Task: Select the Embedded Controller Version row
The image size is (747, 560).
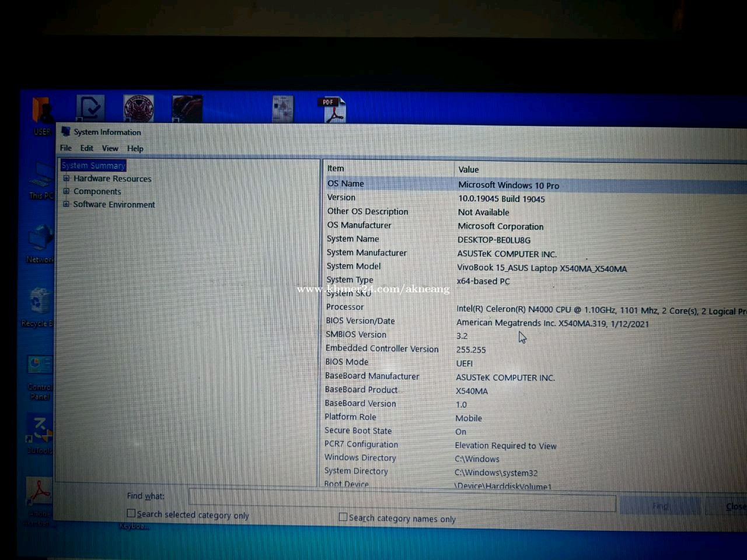Action: (x=536, y=349)
